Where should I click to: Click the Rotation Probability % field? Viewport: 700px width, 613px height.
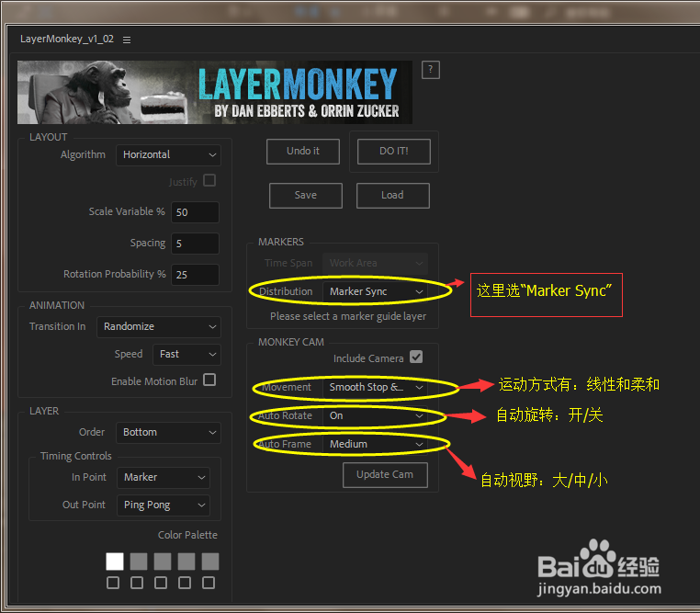195,275
